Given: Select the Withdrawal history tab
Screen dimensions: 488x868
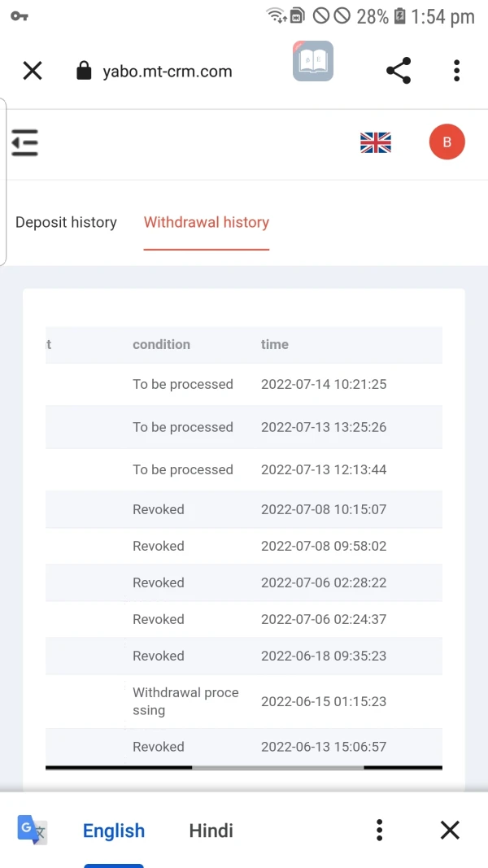Looking at the screenshot, I should [206, 222].
